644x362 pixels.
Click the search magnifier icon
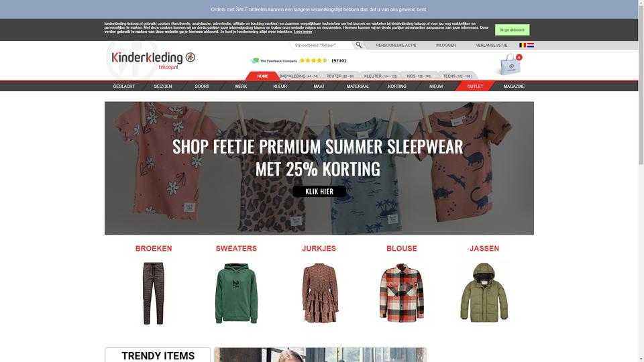(x=358, y=45)
